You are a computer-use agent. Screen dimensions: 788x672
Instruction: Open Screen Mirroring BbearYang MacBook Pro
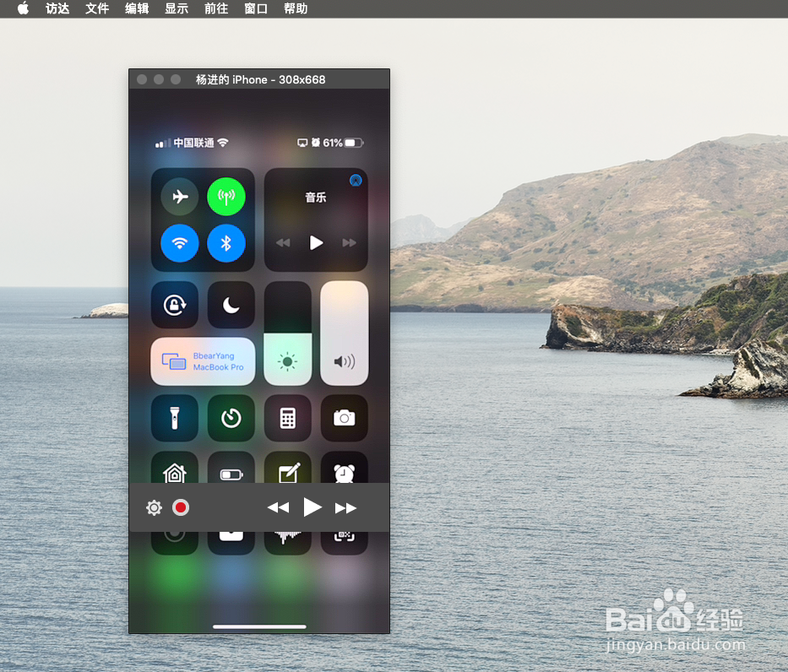203,361
